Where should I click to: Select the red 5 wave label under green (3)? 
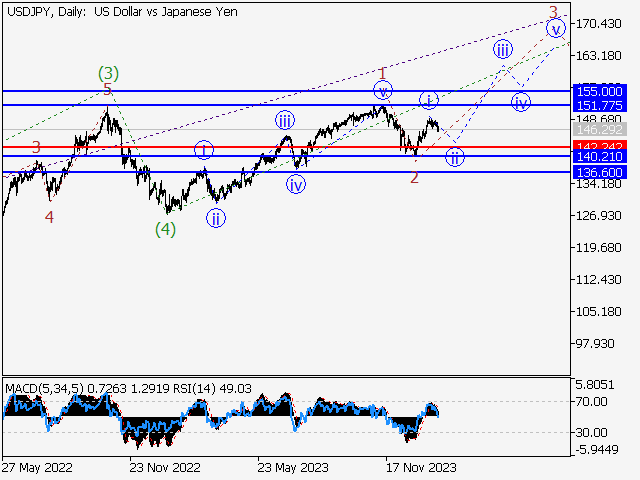click(x=107, y=89)
